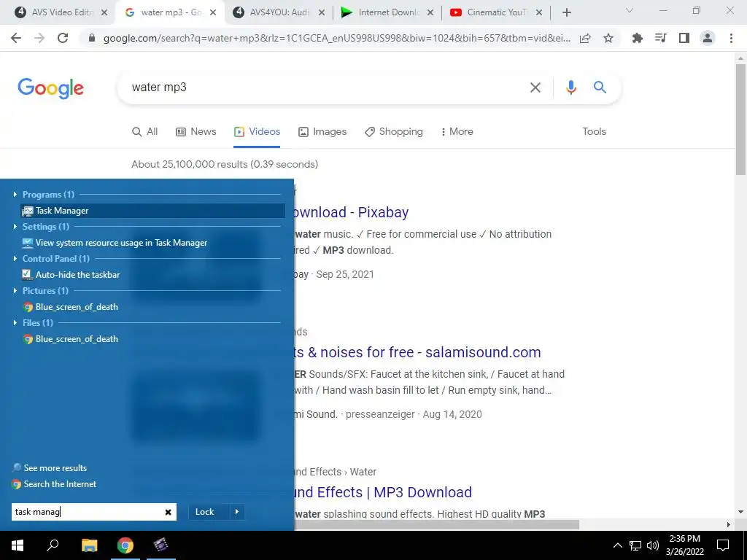Screen dimensions: 747x560
Task: Clear the Google search query
Action: (535, 87)
